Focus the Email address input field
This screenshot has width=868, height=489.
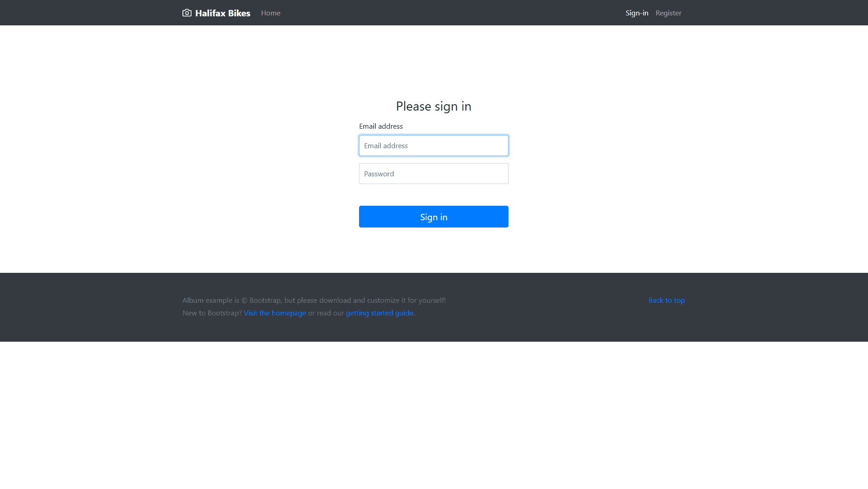(433, 145)
